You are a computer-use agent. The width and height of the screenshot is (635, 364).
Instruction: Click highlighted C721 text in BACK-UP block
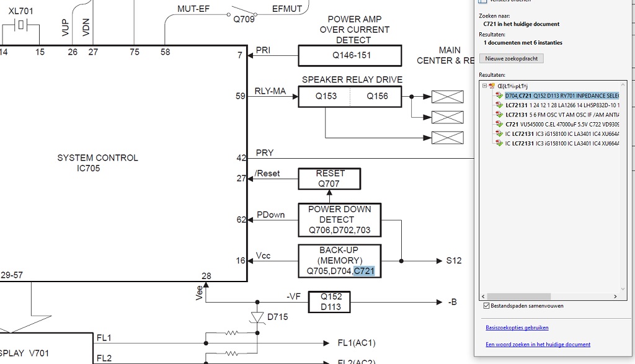364,271
